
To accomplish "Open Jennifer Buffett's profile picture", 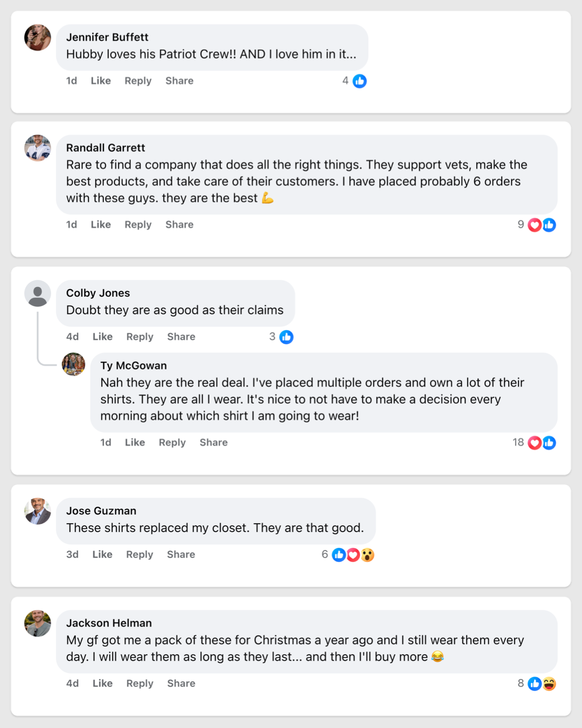I will point(38,38).
